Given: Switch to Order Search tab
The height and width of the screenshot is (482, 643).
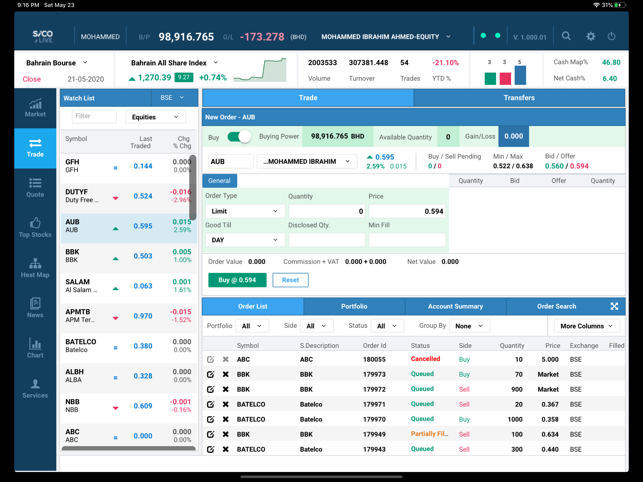Looking at the screenshot, I should tap(556, 306).
